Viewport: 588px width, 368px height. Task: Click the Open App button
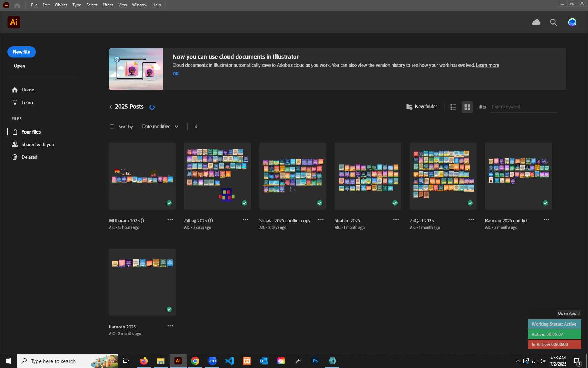coord(569,313)
